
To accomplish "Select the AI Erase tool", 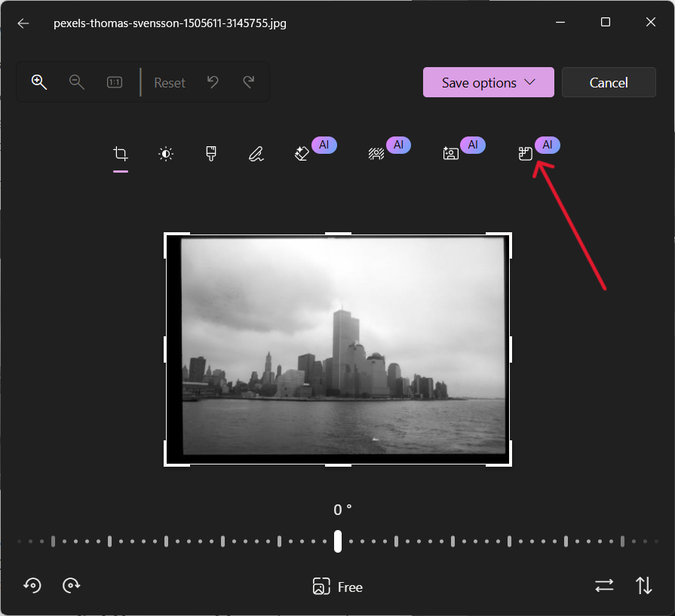I will click(302, 154).
